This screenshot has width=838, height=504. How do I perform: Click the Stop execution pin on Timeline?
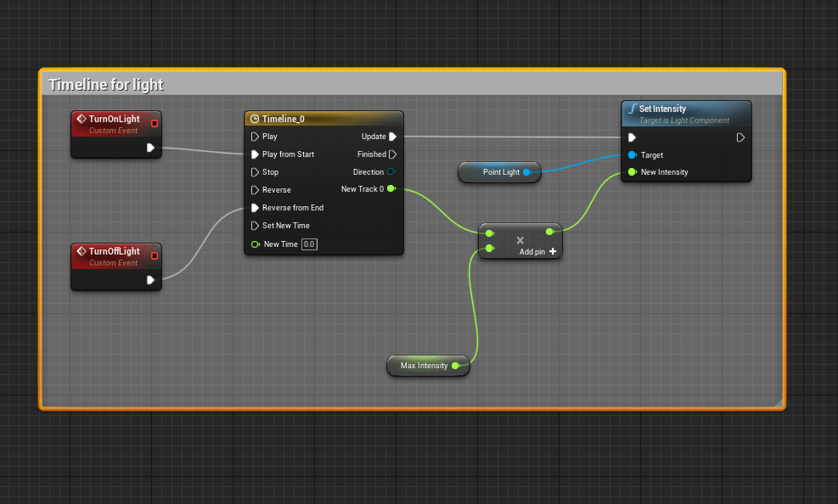[x=255, y=172]
